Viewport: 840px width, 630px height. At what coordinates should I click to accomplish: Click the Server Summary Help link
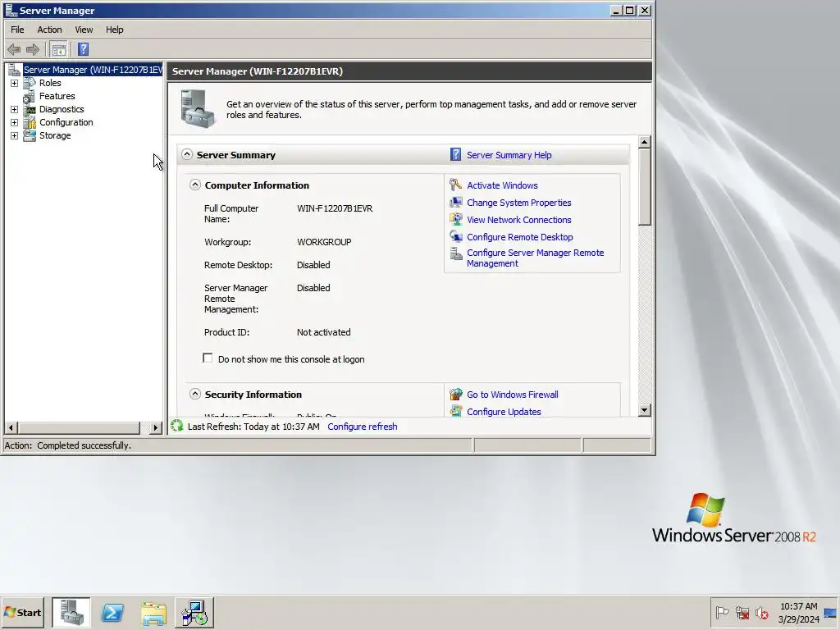click(509, 155)
